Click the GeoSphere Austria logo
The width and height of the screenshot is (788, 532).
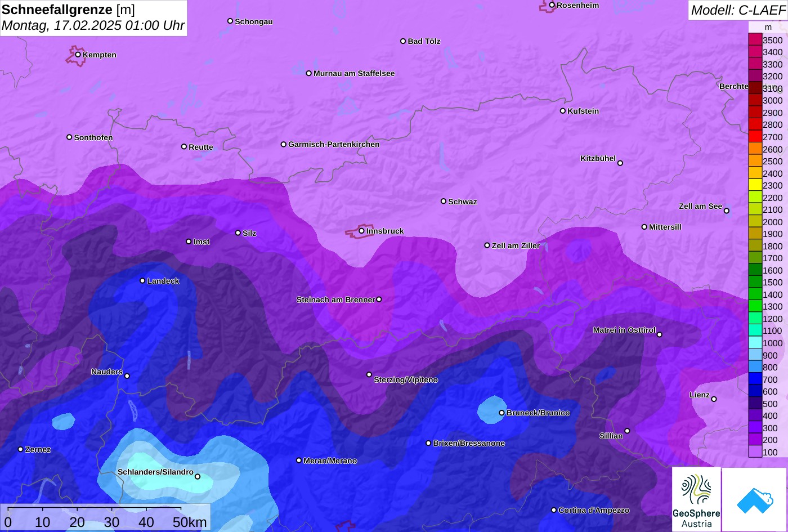[696, 499]
